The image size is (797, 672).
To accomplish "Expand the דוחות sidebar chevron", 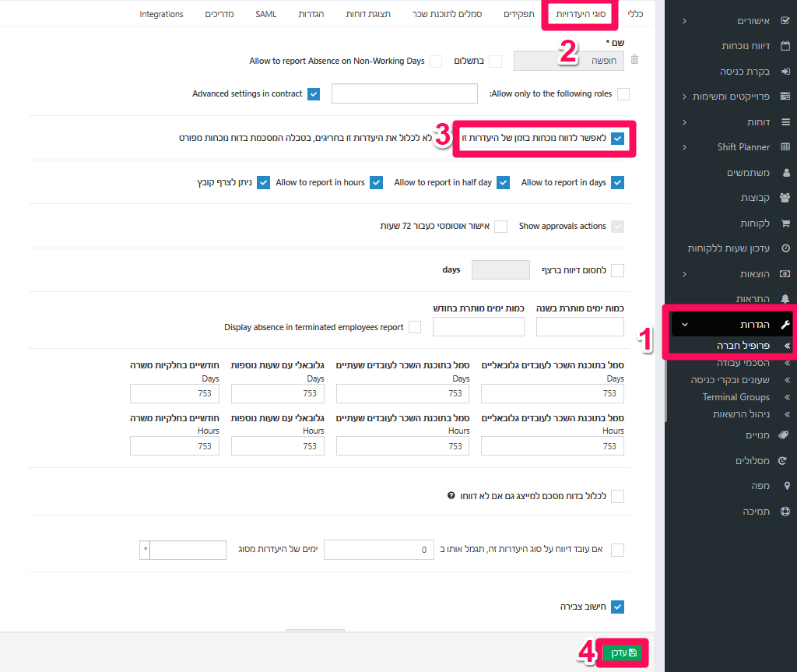I will click(684, 122).
